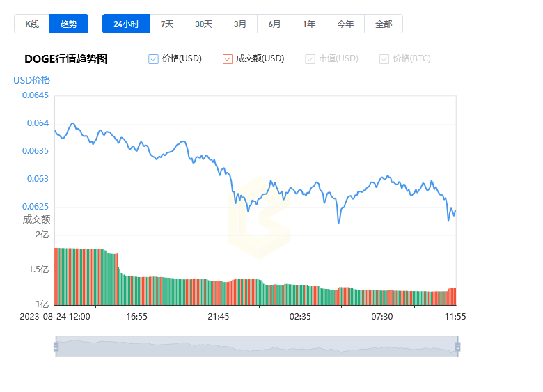Viewport: 543px width, 392px height.
Task: Click the mini overview chart area
Action: [x=257, y=347]
